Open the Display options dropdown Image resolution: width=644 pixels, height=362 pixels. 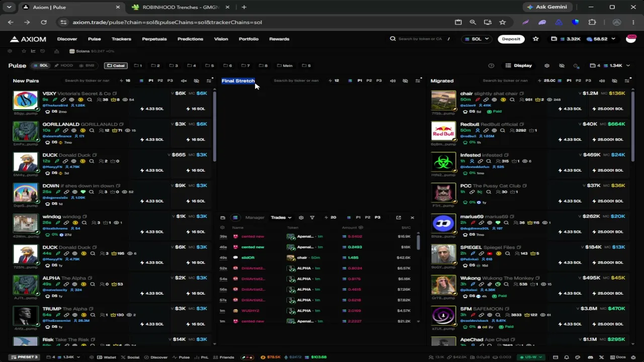[x=519, y=65]
